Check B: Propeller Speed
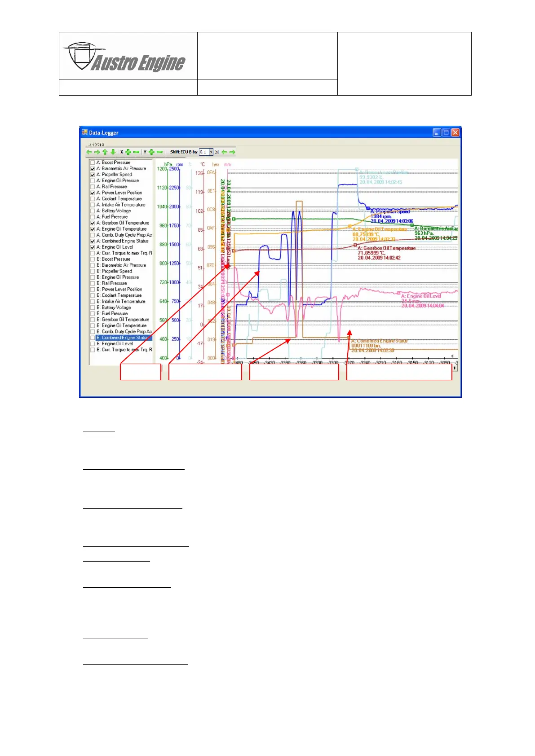Viewport: 535px width, 756px height. point(93,272)
